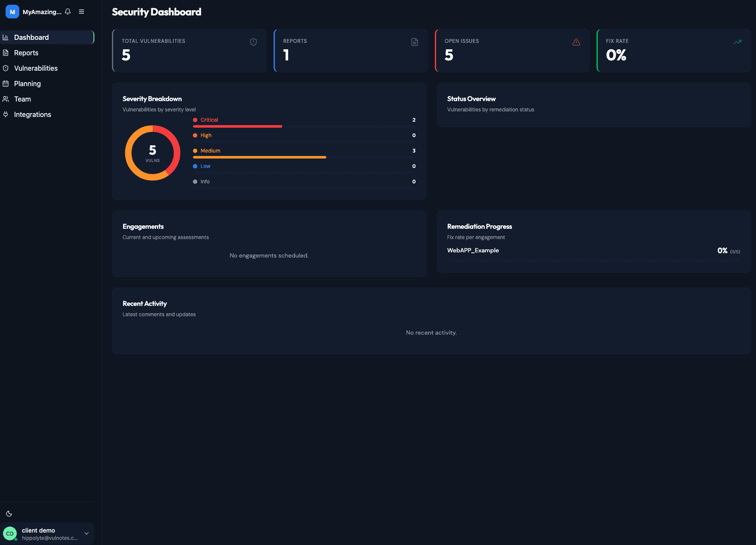
Task: Open the Team menu item
Action: click(x=47, y=99)
